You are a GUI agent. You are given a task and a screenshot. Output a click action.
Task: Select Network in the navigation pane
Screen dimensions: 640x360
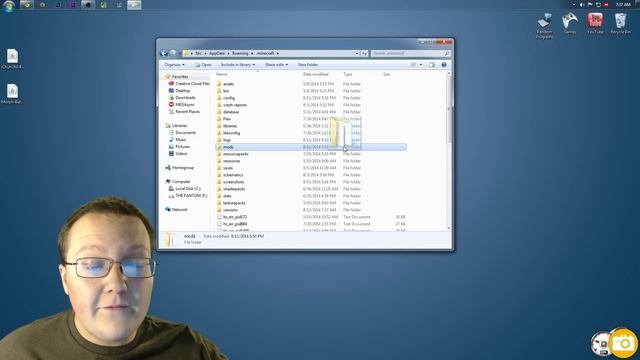177,209
